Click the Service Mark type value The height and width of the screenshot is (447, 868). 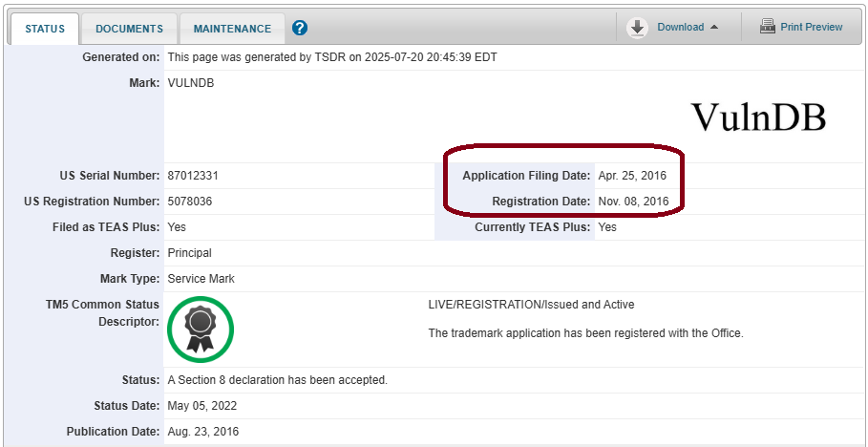click(x=201, y=279)
